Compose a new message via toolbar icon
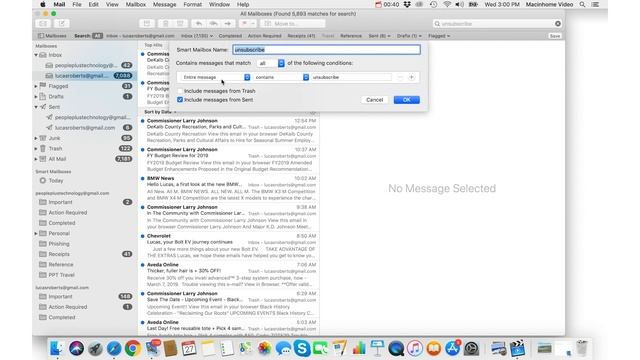This screenshot has height=360, width=640. pyautogui.click(x=62, y=24)
